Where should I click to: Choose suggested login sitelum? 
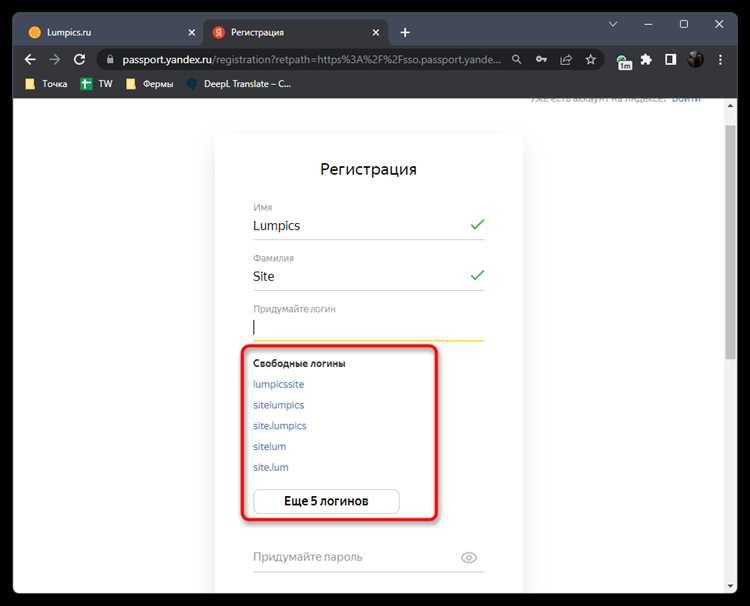pyautogui.click(x=269, y=446)
